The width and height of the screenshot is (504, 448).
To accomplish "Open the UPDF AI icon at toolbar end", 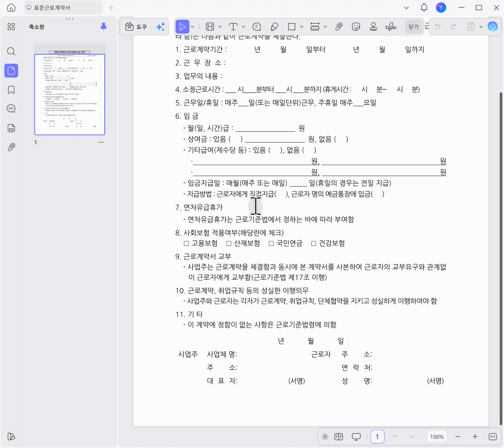I will coord(493,27).
